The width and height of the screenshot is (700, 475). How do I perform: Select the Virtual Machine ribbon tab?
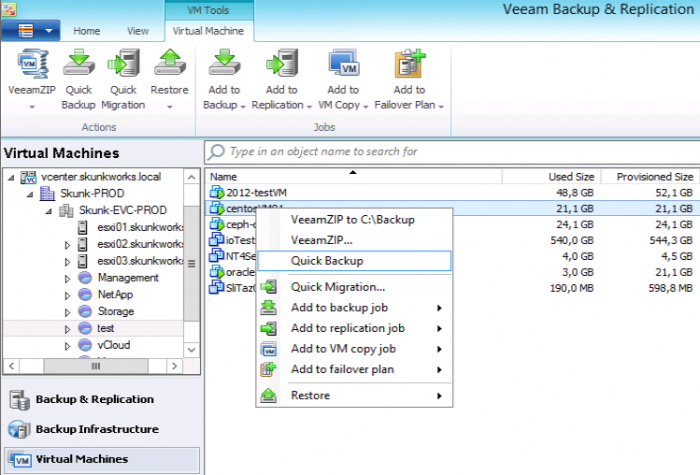coord(208,31)
